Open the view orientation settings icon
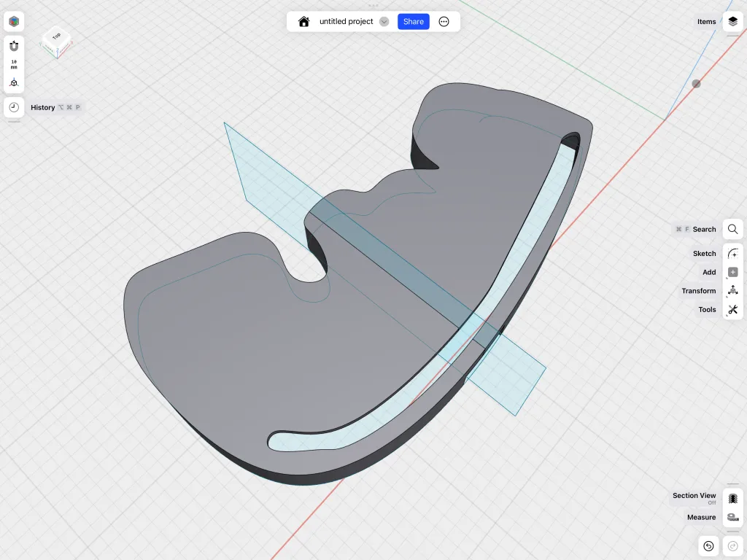The width and height of the screenshot is (747, 560). (x=14, y=82)
